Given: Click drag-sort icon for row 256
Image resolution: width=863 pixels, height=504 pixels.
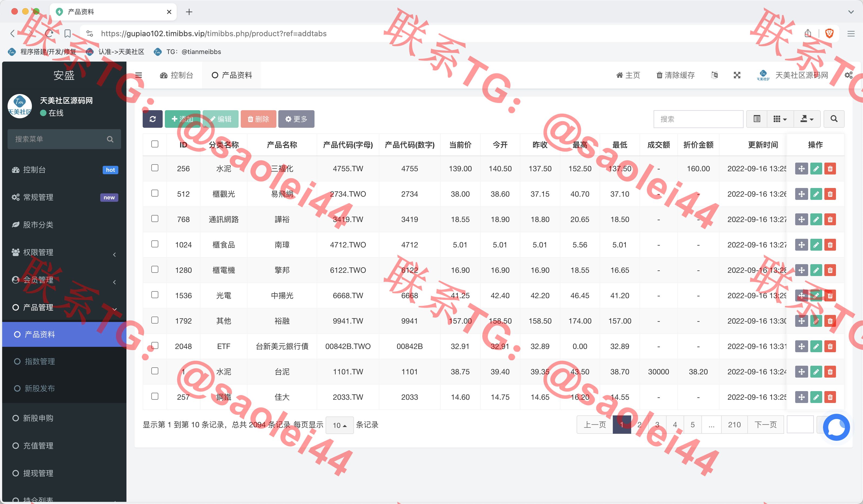Looking at the screenshot, I should tap(801, 169).
